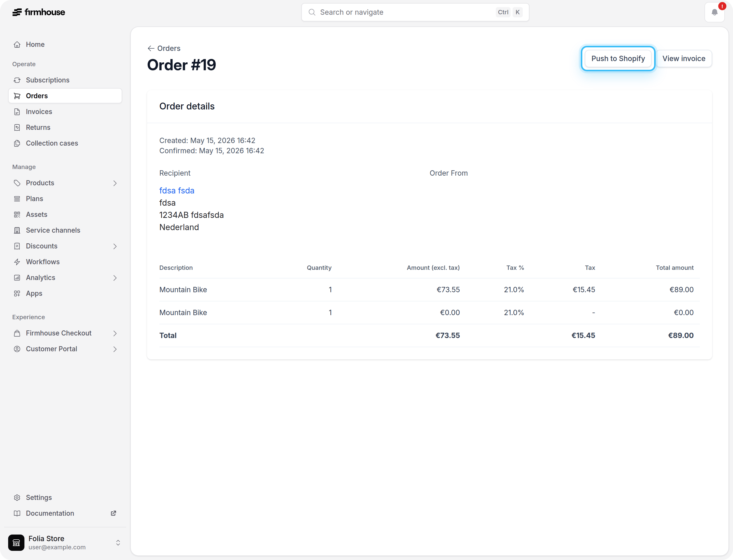Go back to Orders link
Image resolution: width=733 pixels, height=560 pixels.
(164, 48)
